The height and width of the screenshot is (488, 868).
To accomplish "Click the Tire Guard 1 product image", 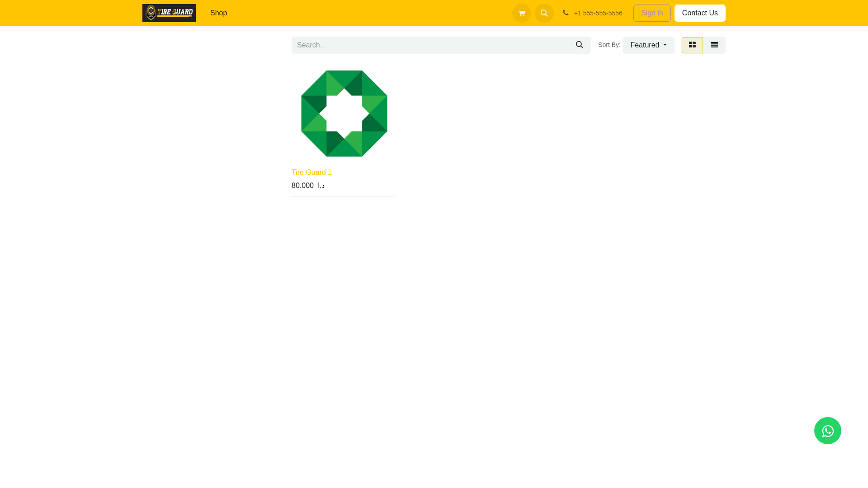I will (344, 113).
